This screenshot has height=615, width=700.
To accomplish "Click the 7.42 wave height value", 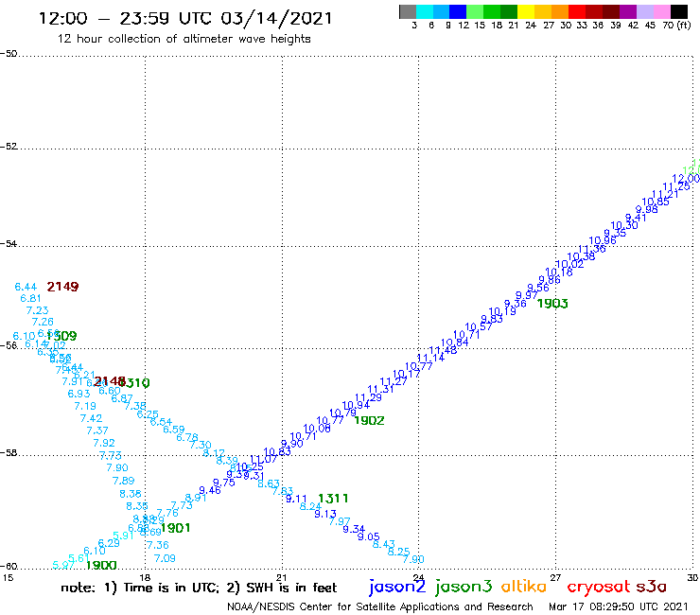I will coord(91,418).
